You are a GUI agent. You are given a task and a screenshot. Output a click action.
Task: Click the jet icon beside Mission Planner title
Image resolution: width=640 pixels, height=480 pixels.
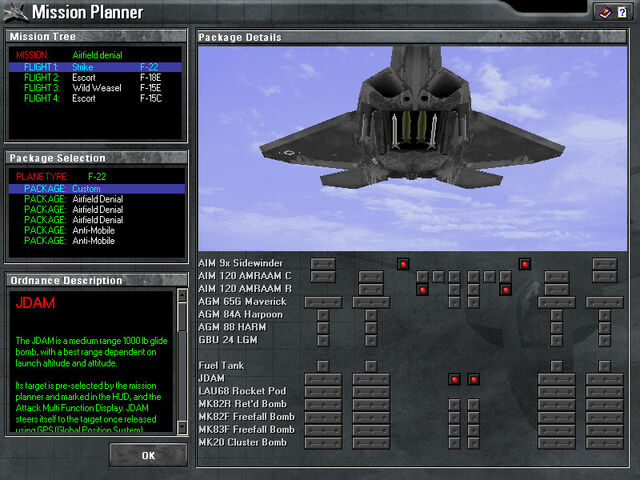coord(16,12)
